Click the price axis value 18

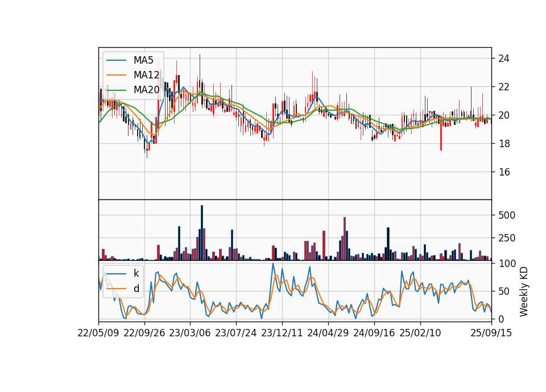[504, 144]
